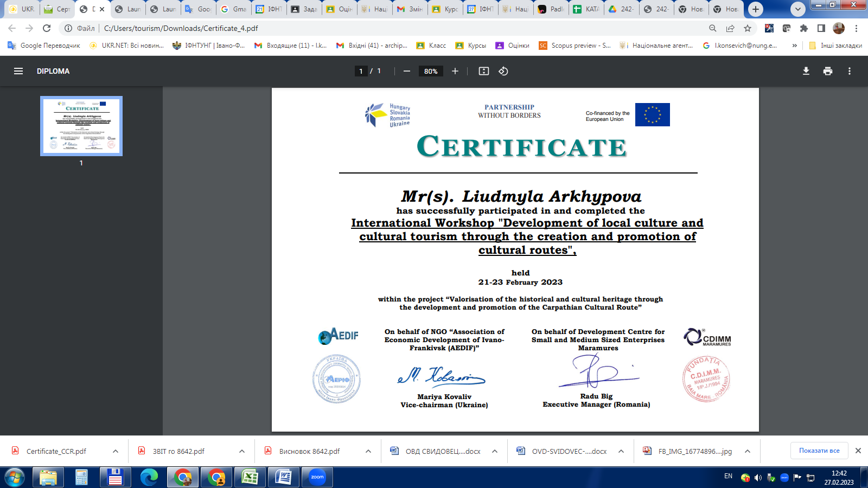Screen dimensions: 868x488
Task: Toggle the PDF sidebar menu button
Action: point(18,71)
